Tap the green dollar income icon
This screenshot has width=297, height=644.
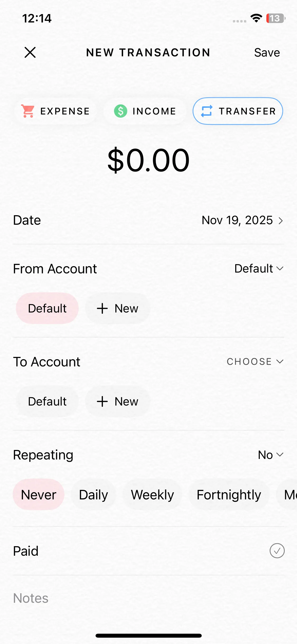point(120,111)
